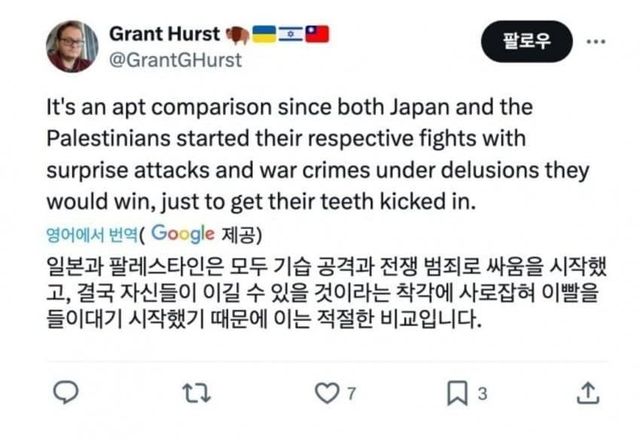The width and height of the screenshot is (640, 440).
Task: Click the bison emoji after Grant Hurst
Action: (x=237, y=33)
